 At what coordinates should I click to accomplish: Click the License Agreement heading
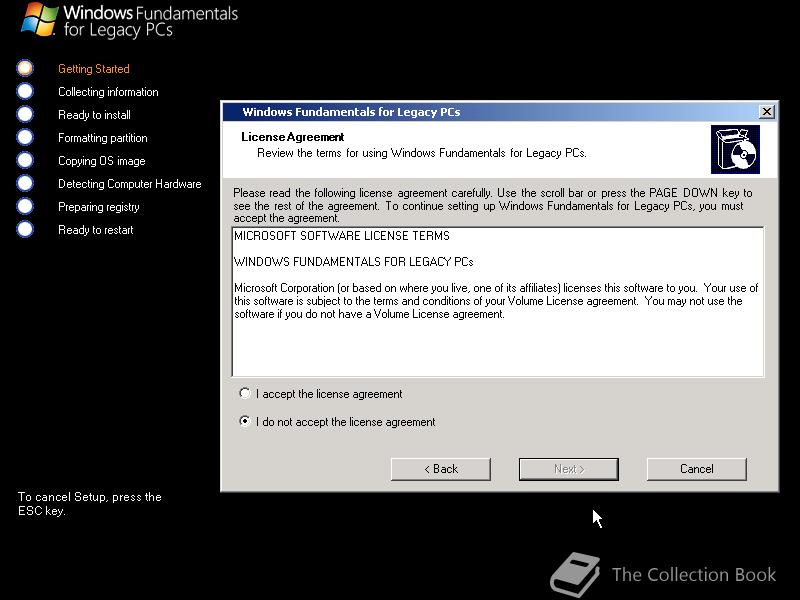(x=292, y=137)
